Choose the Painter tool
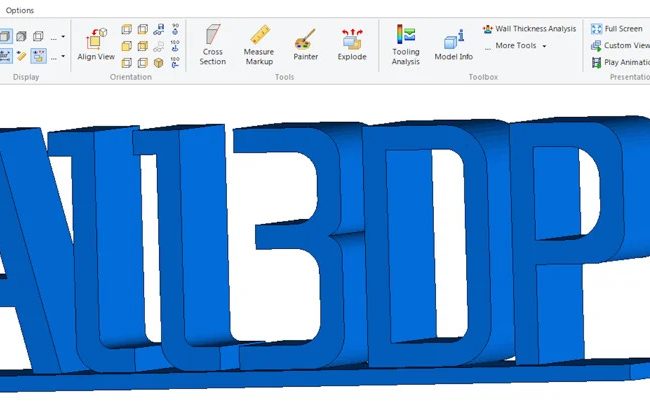This screenshot has height=406, width=650. 305,45
